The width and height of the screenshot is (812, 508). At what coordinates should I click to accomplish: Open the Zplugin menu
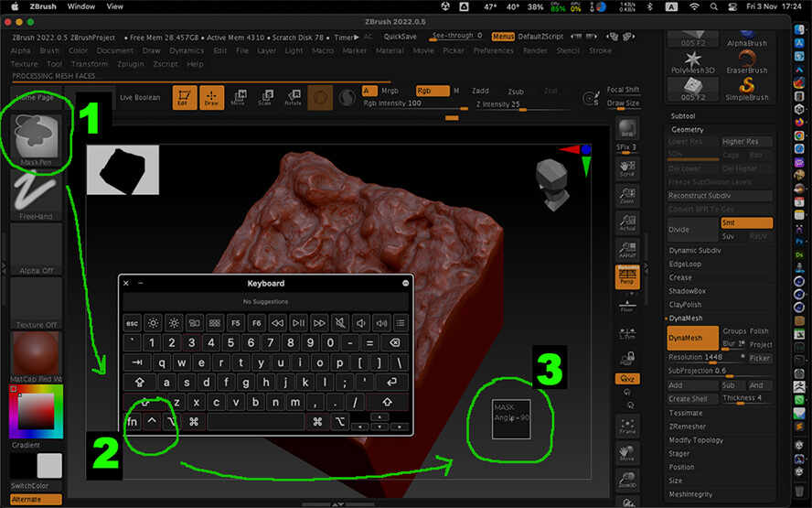[129, 64]
